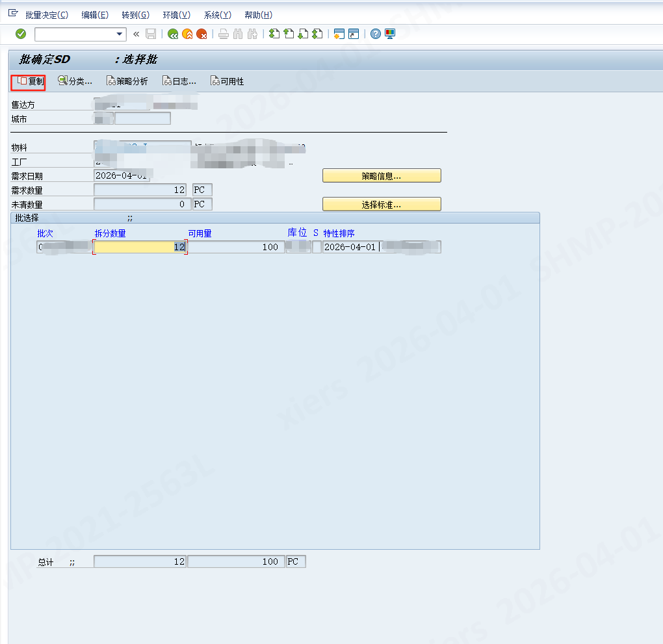
Task: Click the Print icon
Action: tap(224, 34)
